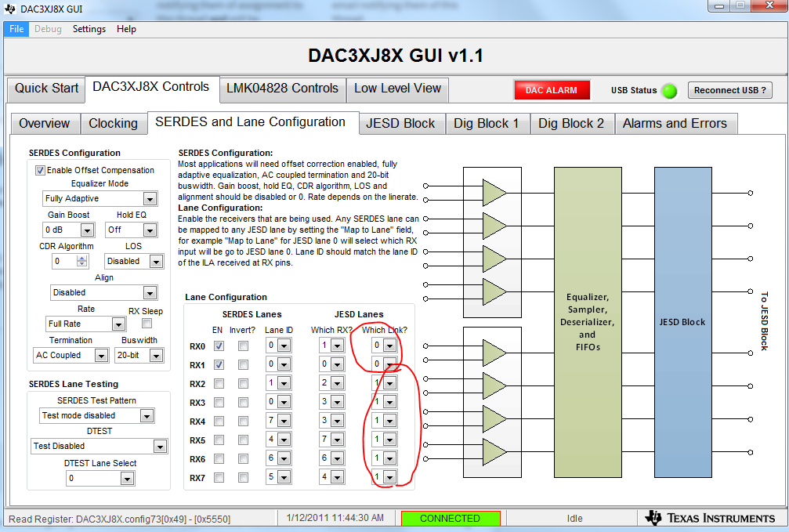
Task: Switch to the Quick Start tab
Action: pos(46,89)
